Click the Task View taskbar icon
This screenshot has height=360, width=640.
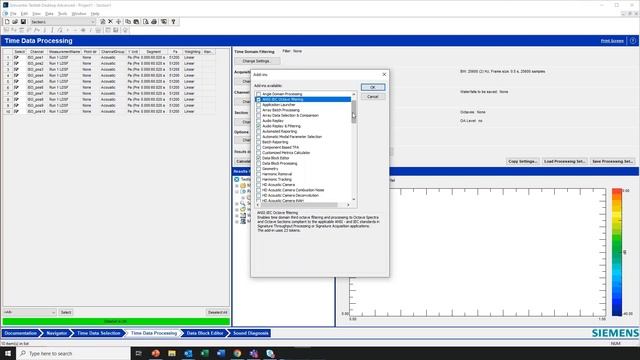click(138, 353)
